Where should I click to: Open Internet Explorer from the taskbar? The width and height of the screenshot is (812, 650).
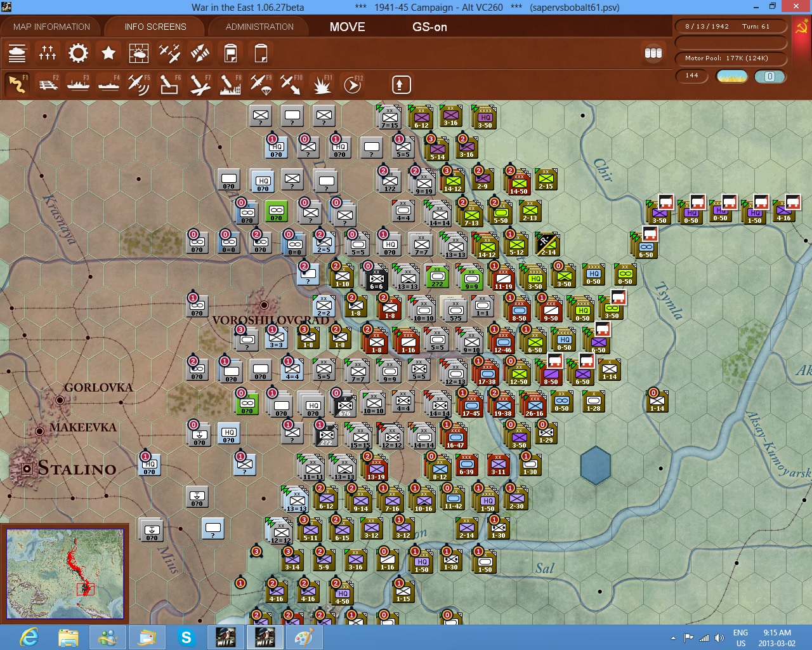(x=29, y=637)
